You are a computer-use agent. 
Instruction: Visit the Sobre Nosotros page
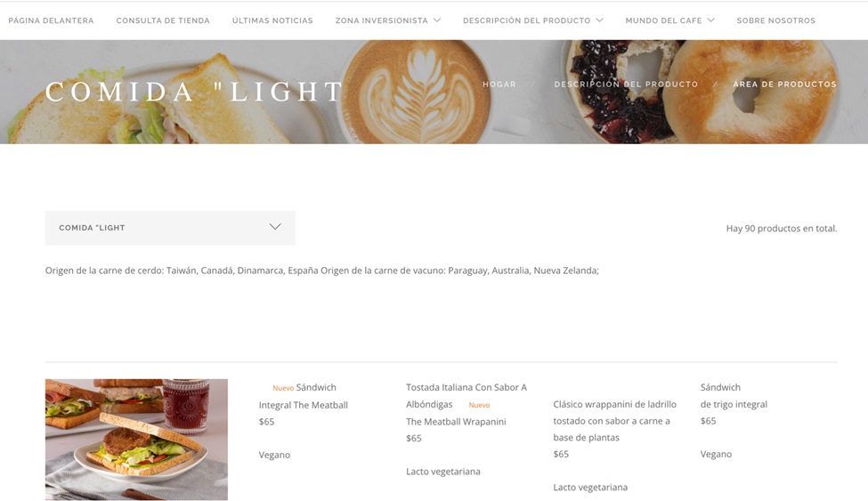point(775,20)
